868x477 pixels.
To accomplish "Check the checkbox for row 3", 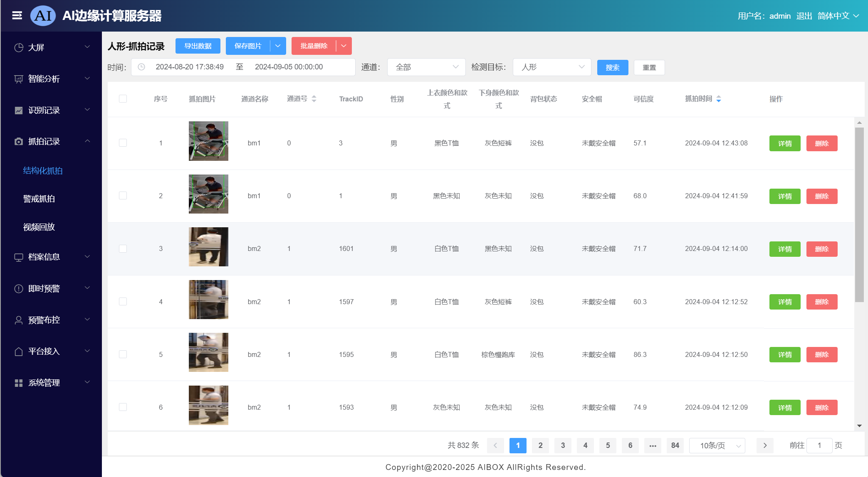I will (123, 249).
